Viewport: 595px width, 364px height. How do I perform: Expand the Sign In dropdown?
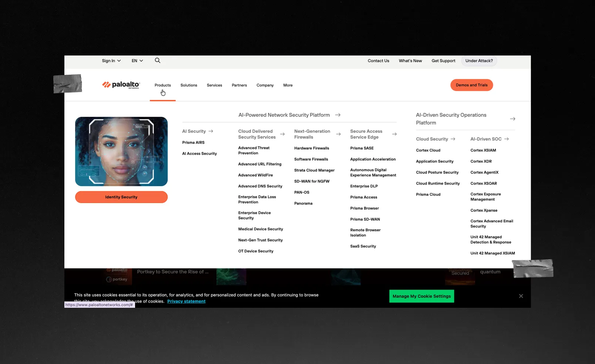click(x=111, y=61)
